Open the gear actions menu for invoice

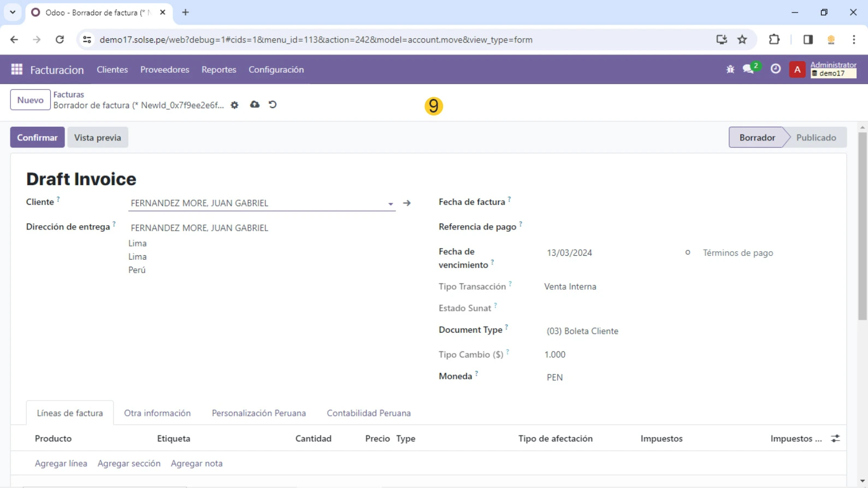point(234,105)
